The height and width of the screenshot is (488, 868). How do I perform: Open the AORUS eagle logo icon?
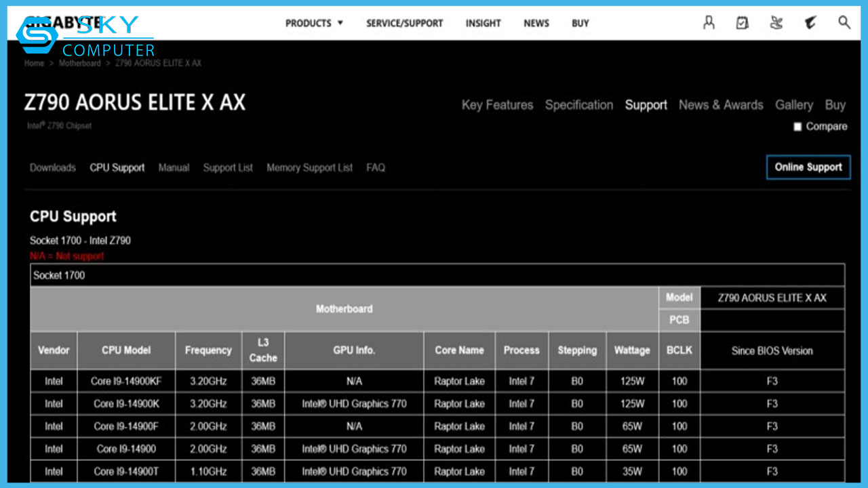point(810,23)
